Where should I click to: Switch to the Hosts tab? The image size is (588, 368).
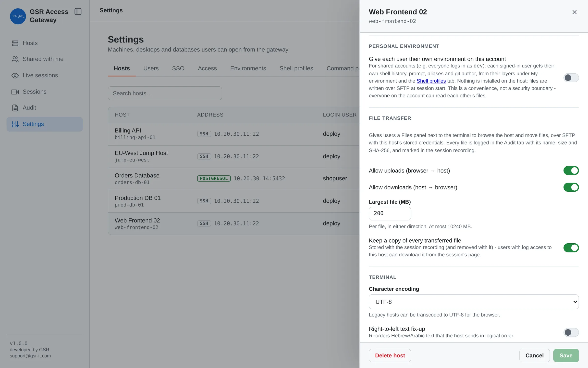pos(122,68)
